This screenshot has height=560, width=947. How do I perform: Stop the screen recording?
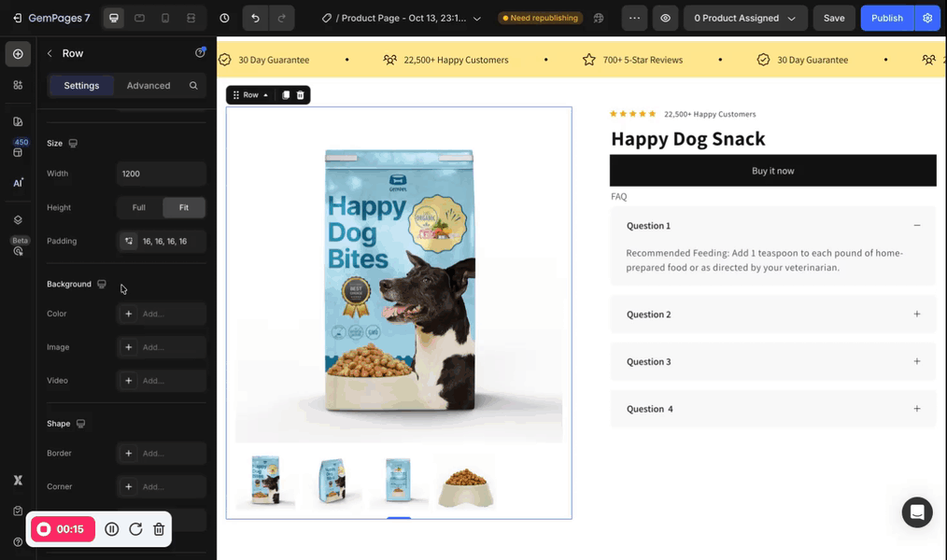pos(44,529)
